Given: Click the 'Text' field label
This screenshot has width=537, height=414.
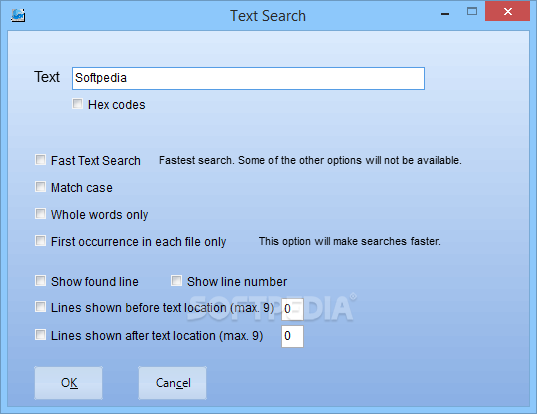Looking at the screenshot, I should (47, 77).
